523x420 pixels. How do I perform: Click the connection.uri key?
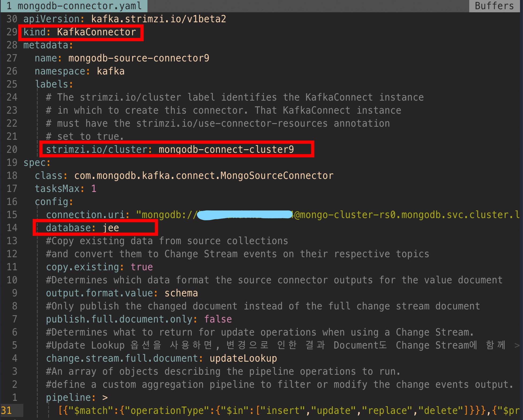(x=85, y=215)
